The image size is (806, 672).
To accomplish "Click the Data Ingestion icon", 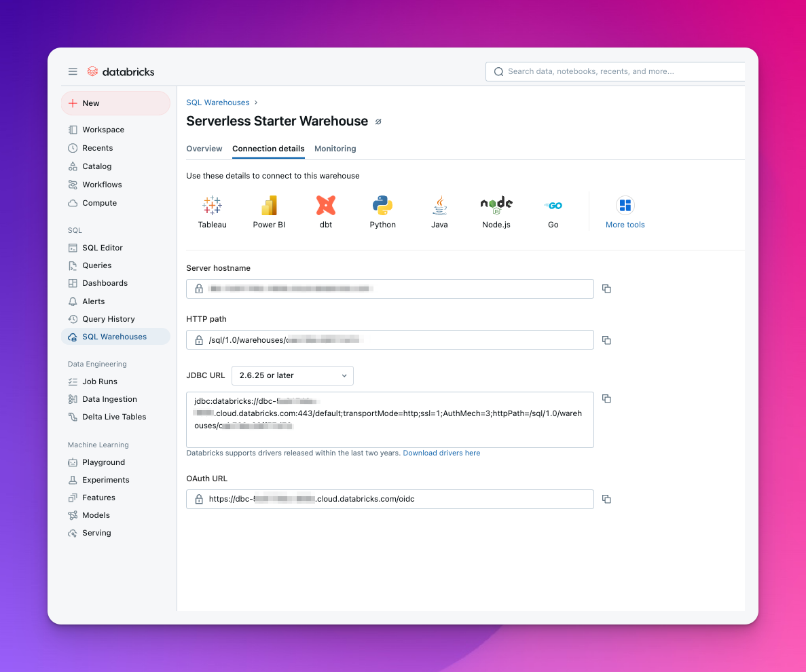I will pos(73,399).
